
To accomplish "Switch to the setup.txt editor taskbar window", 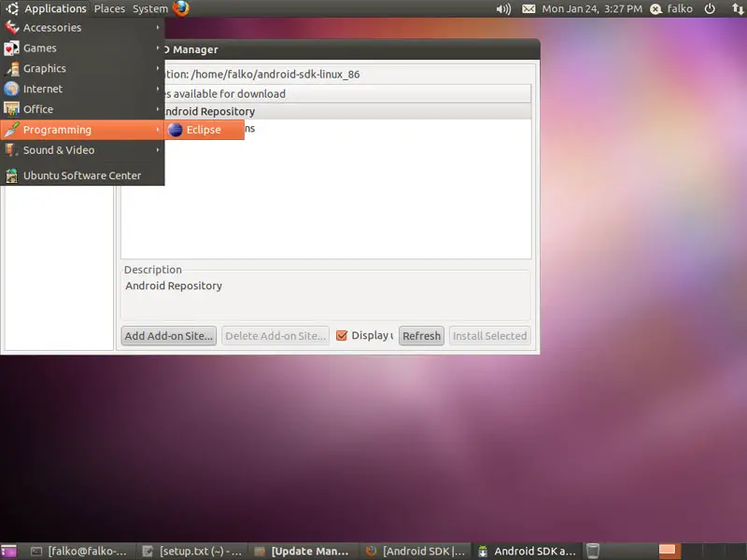I will click(193, 551).
